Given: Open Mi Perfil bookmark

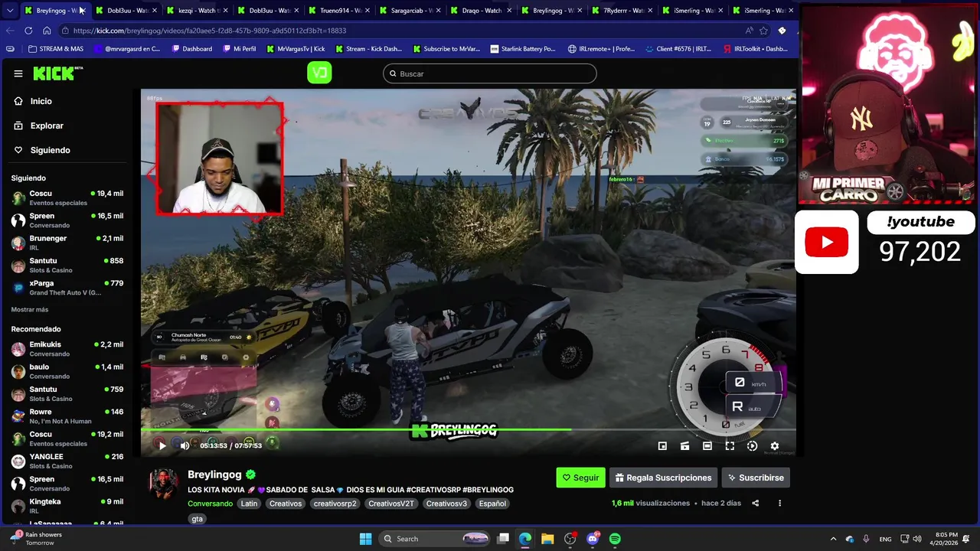Looking at the screenshot, I should tap(240, 49).
